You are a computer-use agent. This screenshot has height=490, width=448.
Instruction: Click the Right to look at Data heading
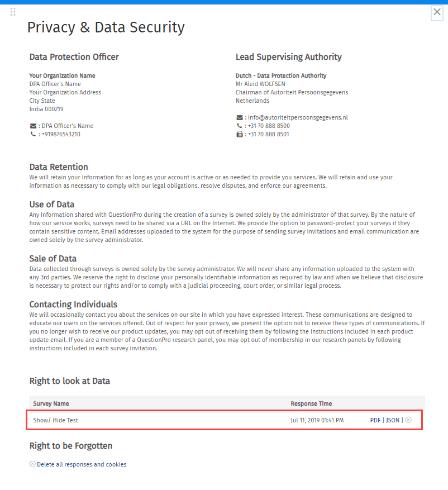click(x=70, y=381)
